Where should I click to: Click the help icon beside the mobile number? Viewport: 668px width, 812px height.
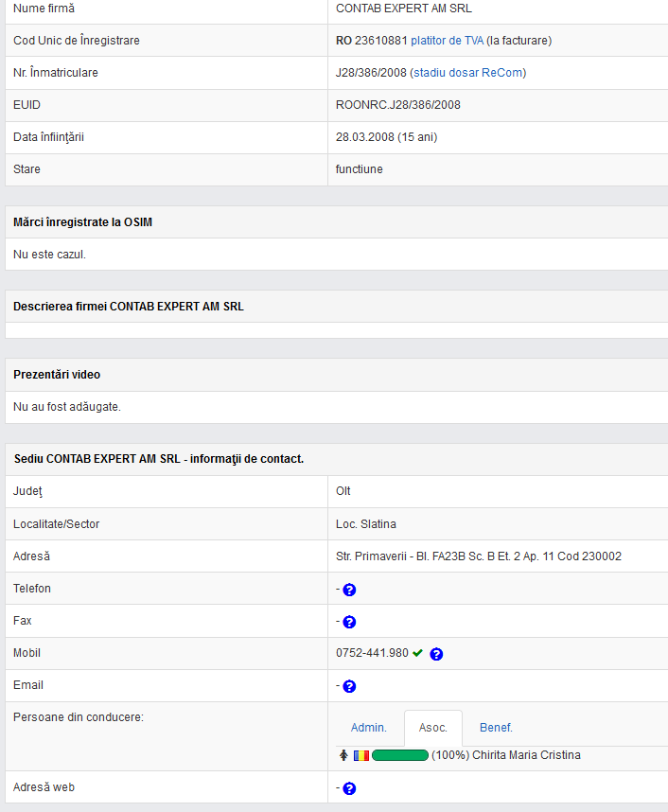pos(436,654)
